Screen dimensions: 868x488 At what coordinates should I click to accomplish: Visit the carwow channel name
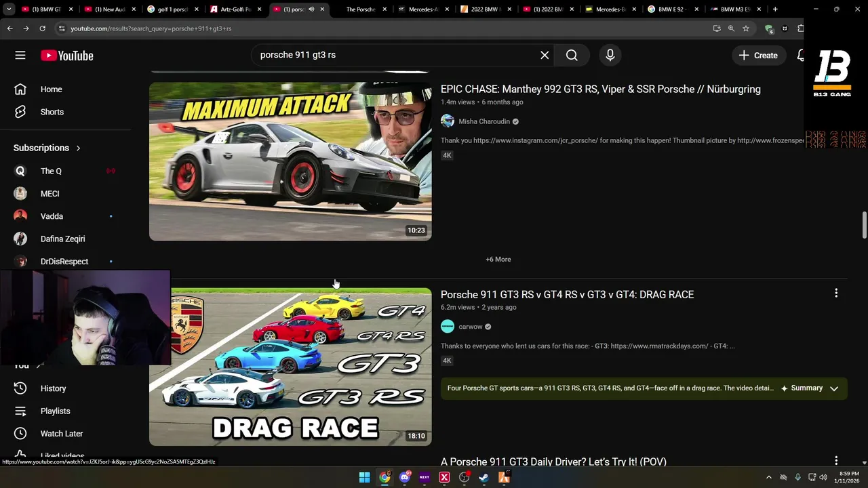click(471, 327)
